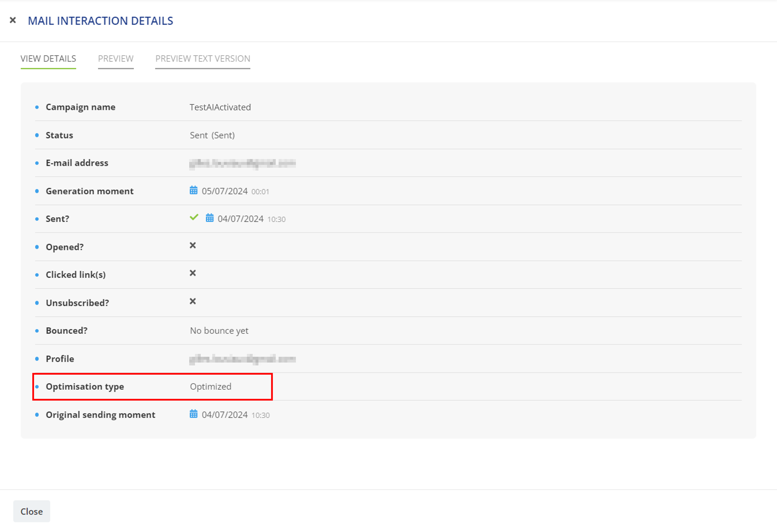
Task: Click calendar icon beside Original sending moment
Action: 194,414
